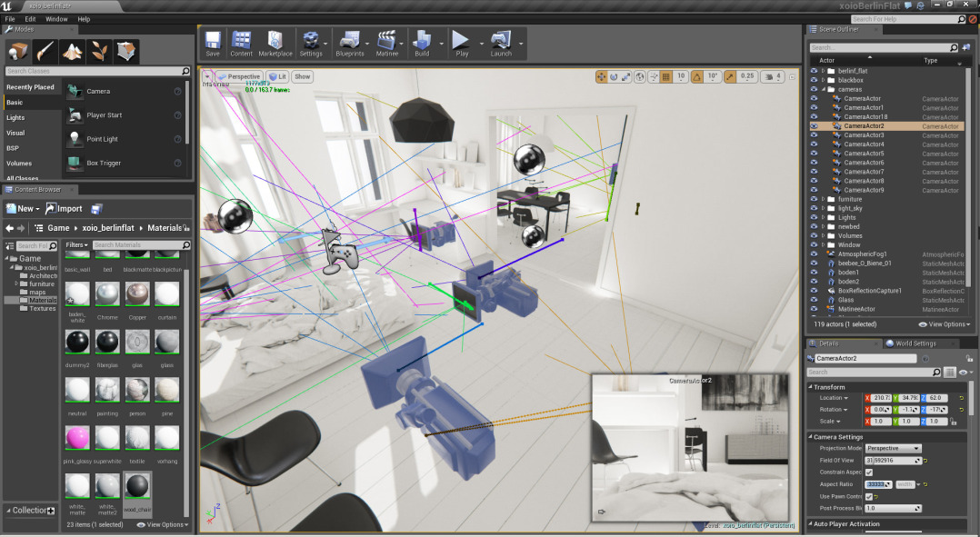The image size is (980, 537).
Task: Open the Blueprints toolbar icon
Action: [x=350, y=43]
